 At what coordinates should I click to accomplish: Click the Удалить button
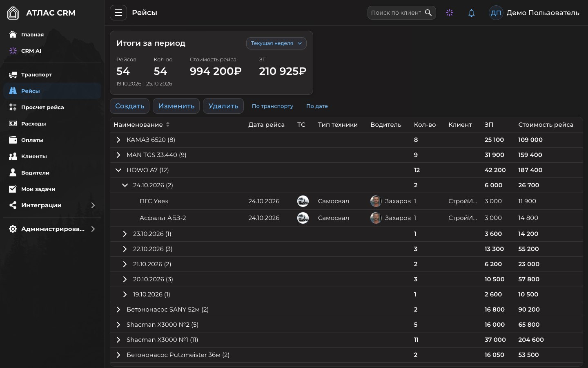tap(223, 106)
